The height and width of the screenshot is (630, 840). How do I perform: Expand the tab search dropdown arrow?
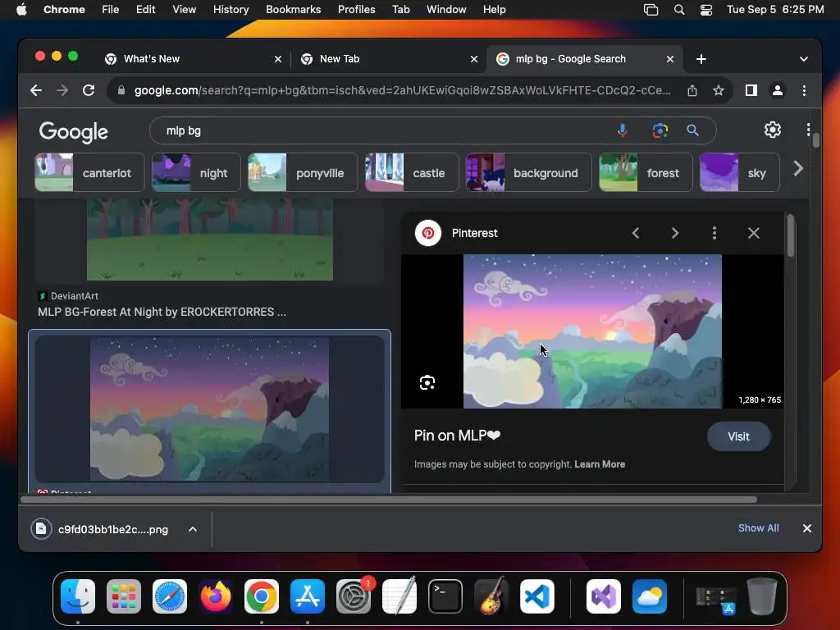click(x=804, y=59)
